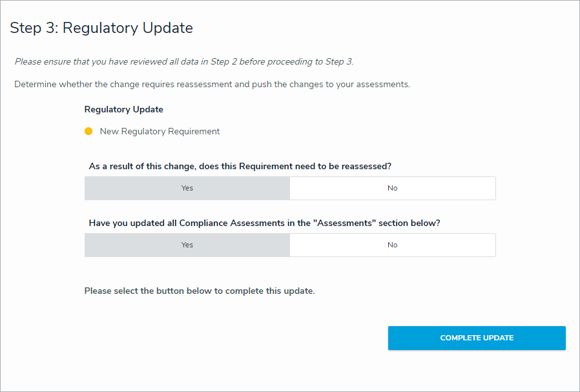Click the bold 'Regulatory Update' field label

123,110
